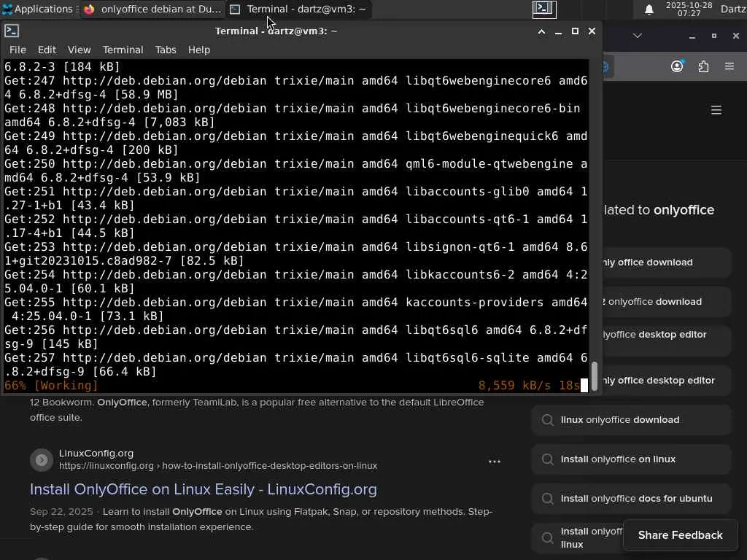Click the 8,559 kB/s 18s speed text
Image resolution: width=747 pixels, height=560 pixels.
point(529,385)
